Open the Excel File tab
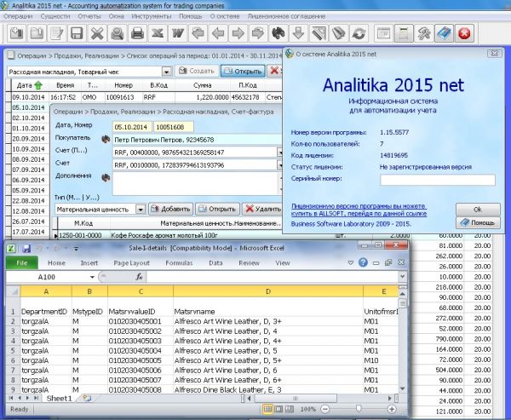 [x=22, y=263]
